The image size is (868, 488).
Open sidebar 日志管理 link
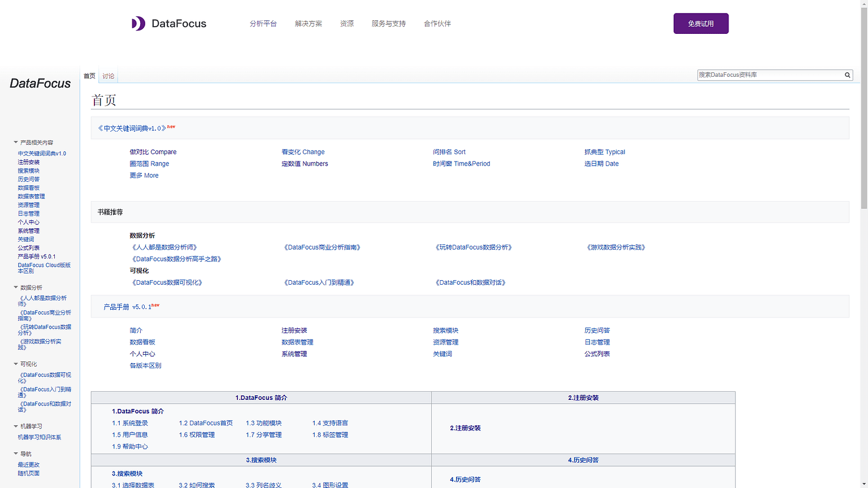point(28,213)
